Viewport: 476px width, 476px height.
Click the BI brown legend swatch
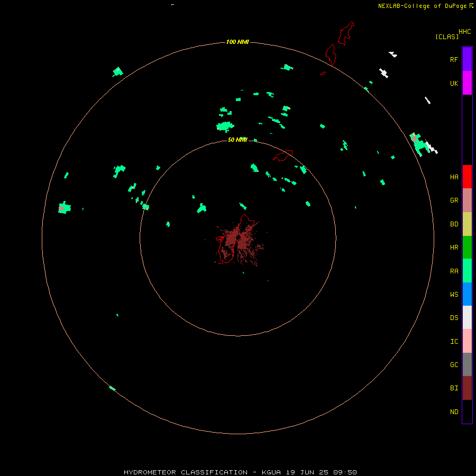467,388
